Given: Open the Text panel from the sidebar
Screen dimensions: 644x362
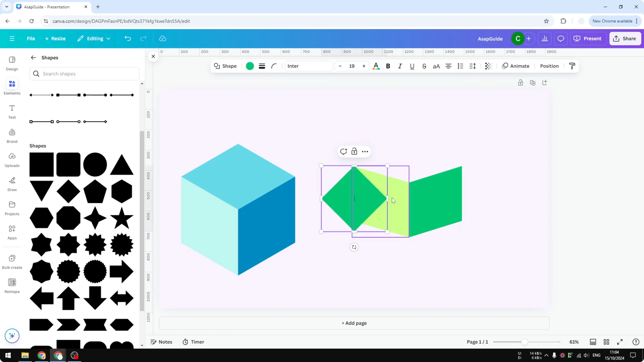Looking at the screenshot, I should [12, 111].
